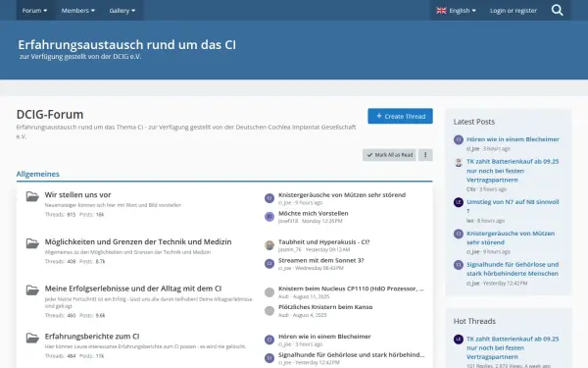Click josef318 avatar beside Möchte mich Vorstellen
Viewport: 588px width, 368px height.
pos(269,216)
